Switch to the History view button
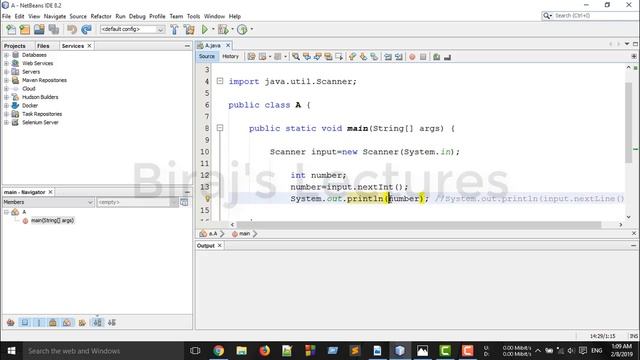This screenshot has width=640, height=360. coord(230,57)
